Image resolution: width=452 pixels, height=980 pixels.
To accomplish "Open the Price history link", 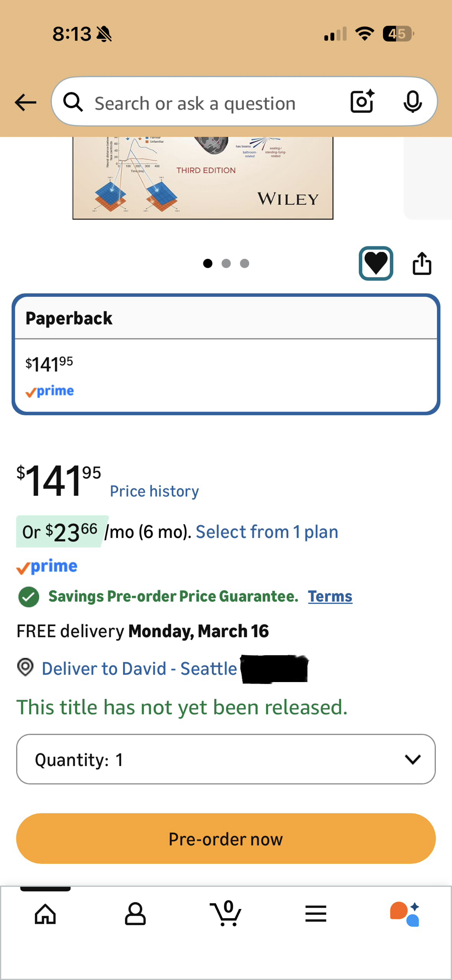I will tap(154, 491).
